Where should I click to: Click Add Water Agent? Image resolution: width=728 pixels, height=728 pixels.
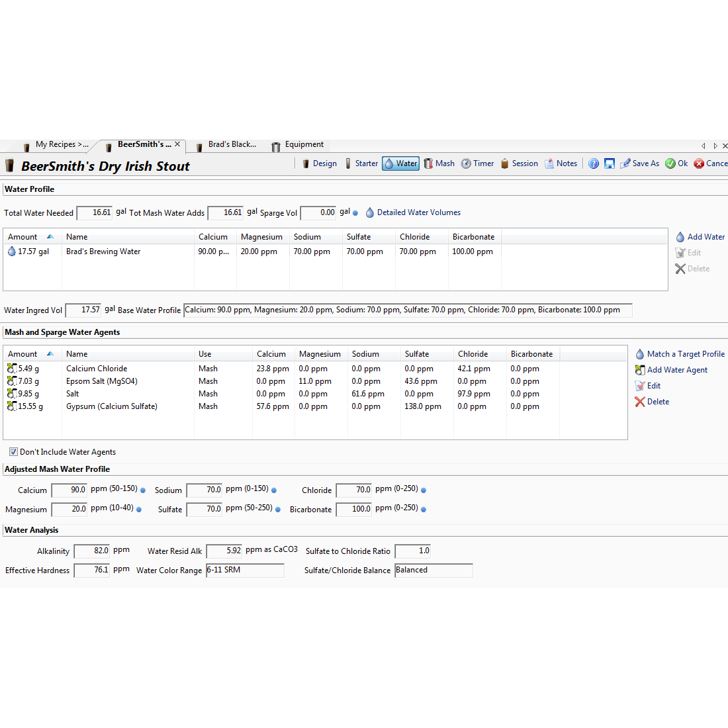(x=671, y=370)
